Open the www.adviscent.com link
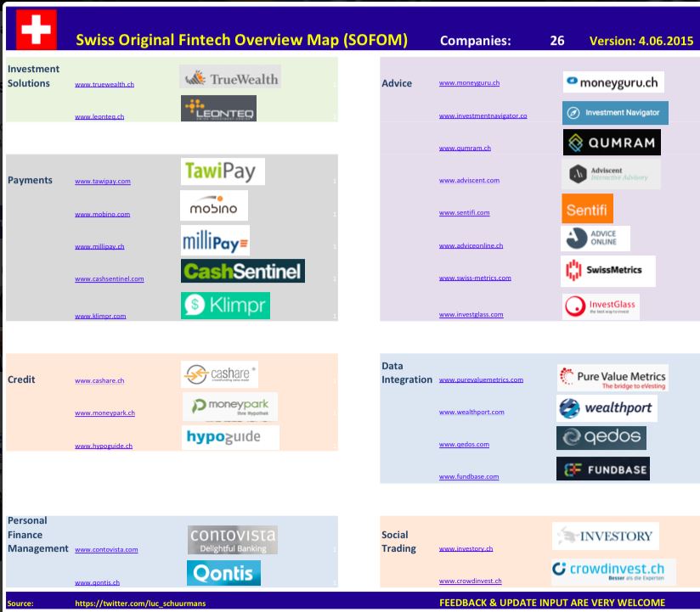 point(469,180)
